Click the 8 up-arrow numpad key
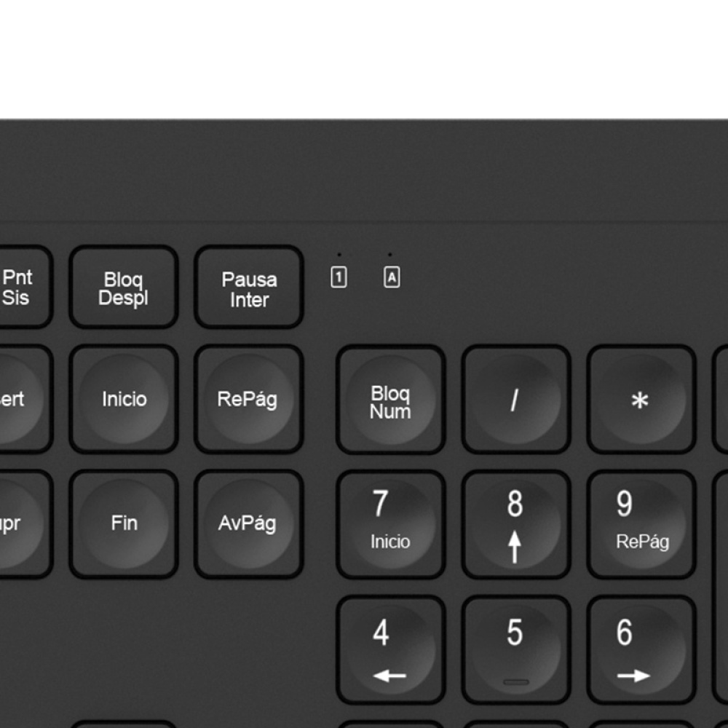Viewport: 728px width, 728px height. coord(516,524)
